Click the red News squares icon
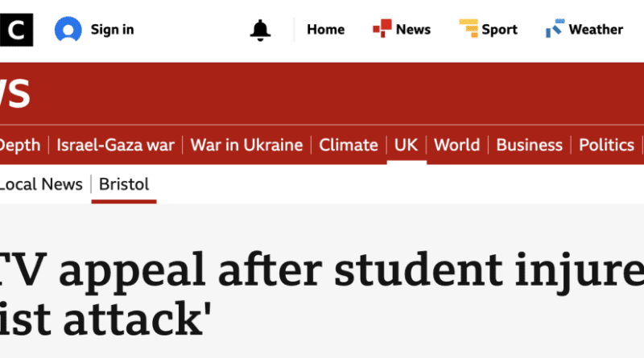This screenshot has width=644, height=358. [382, 30]
